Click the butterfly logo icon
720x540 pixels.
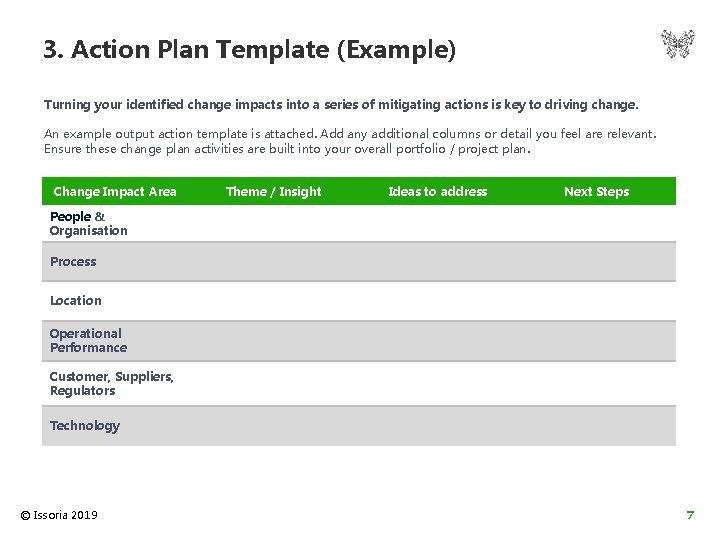click(677, 44)
